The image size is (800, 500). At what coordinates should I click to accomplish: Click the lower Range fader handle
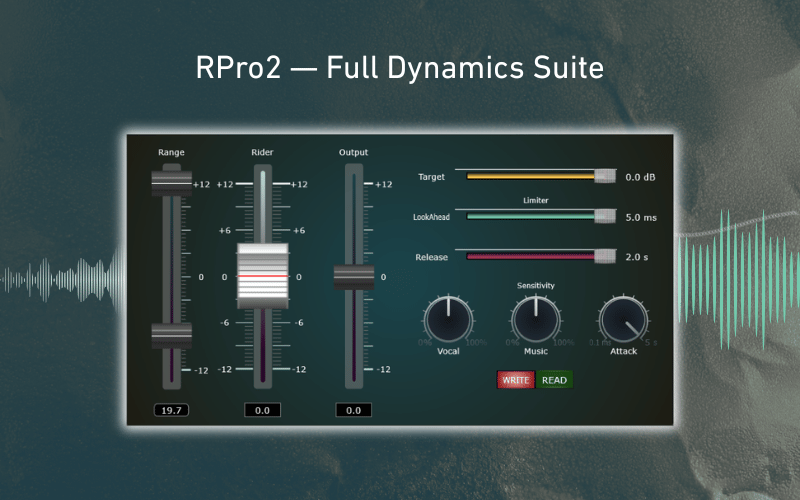171,335
